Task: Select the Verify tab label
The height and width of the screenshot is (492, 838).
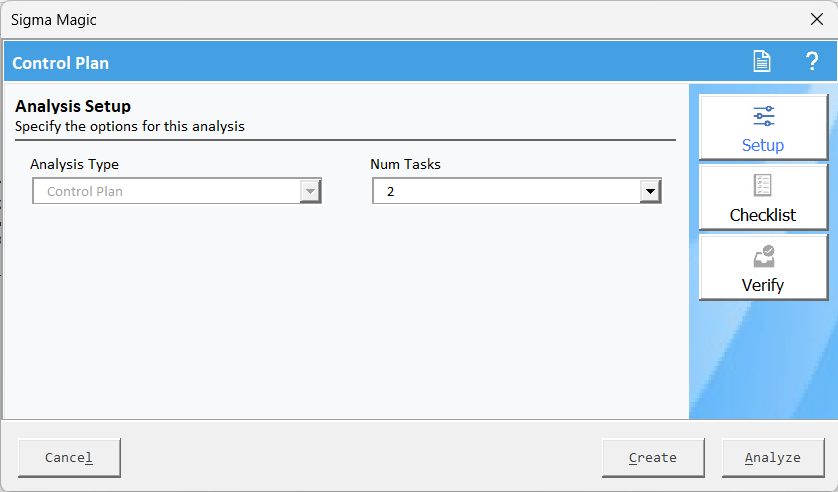Action: click(x=763, y=285)
